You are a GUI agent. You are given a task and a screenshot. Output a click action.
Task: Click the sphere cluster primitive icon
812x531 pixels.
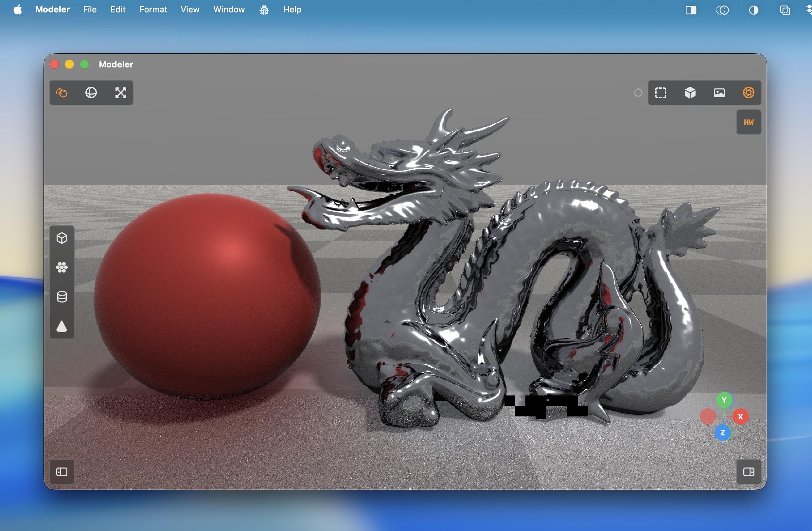pyautogui.click(x=62, y=267)
